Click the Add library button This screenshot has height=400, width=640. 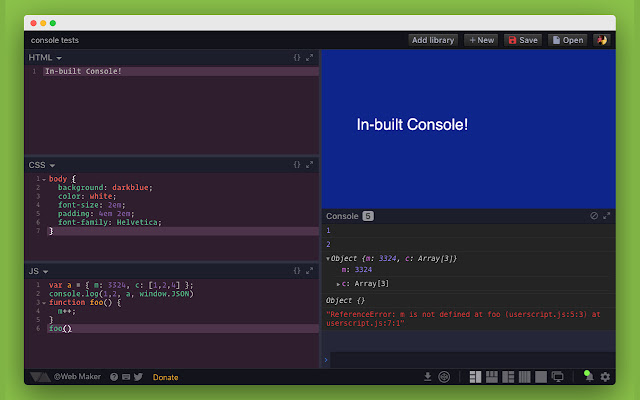pyautogui.click(x=433, y=40)
